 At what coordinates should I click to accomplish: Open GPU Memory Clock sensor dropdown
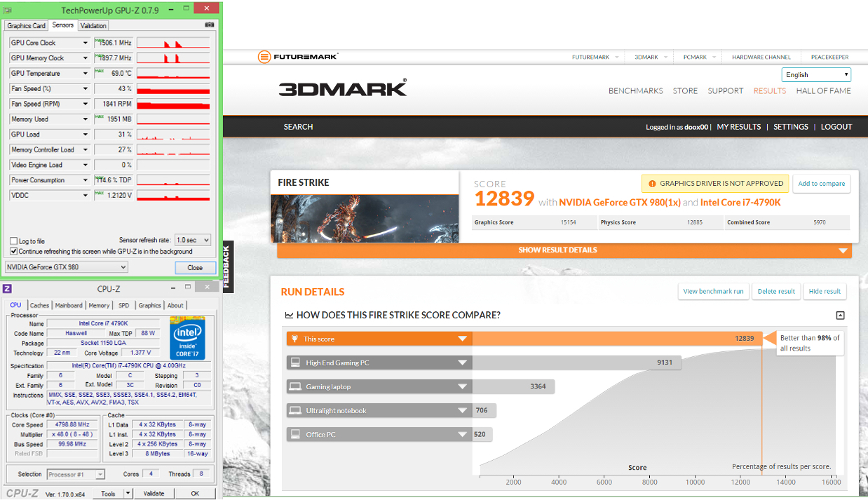tap(86, 58)
